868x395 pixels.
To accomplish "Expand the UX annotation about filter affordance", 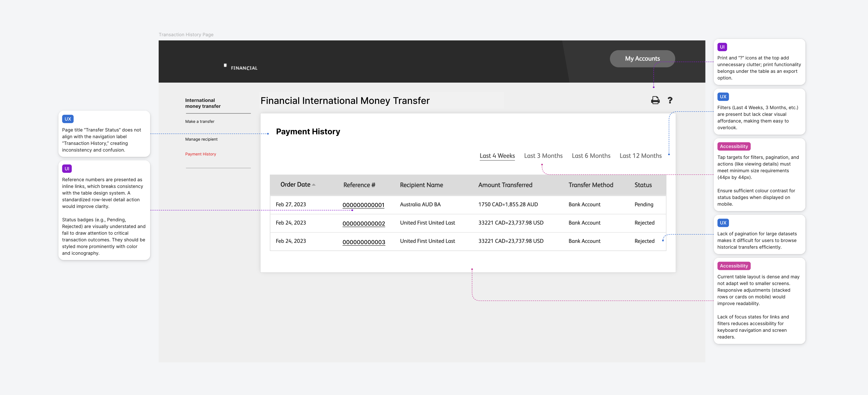I will pos(723,97).
